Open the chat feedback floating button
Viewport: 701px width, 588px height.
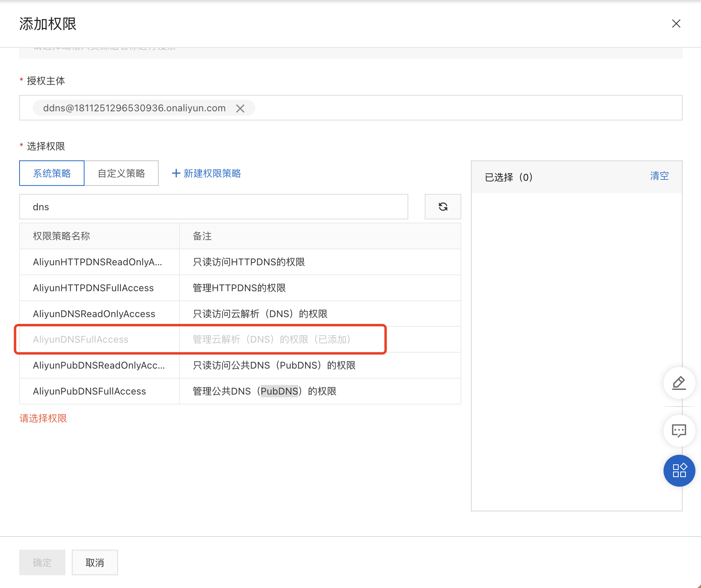679,431
